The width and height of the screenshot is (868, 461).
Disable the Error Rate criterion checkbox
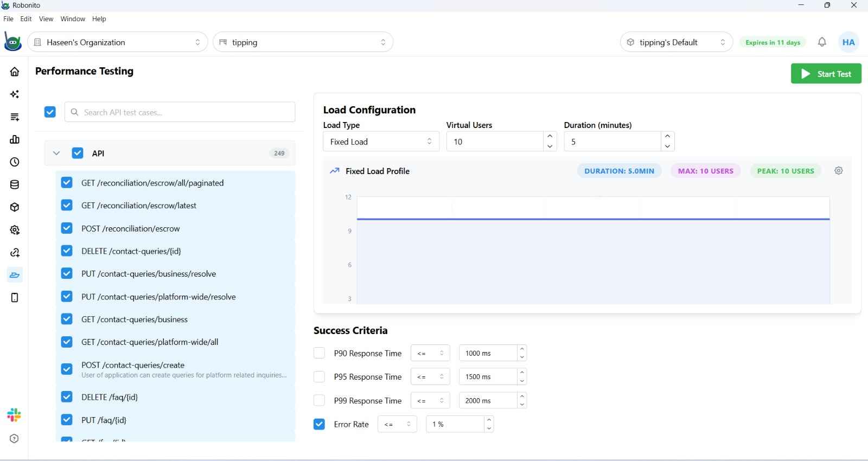pos(319,424)
